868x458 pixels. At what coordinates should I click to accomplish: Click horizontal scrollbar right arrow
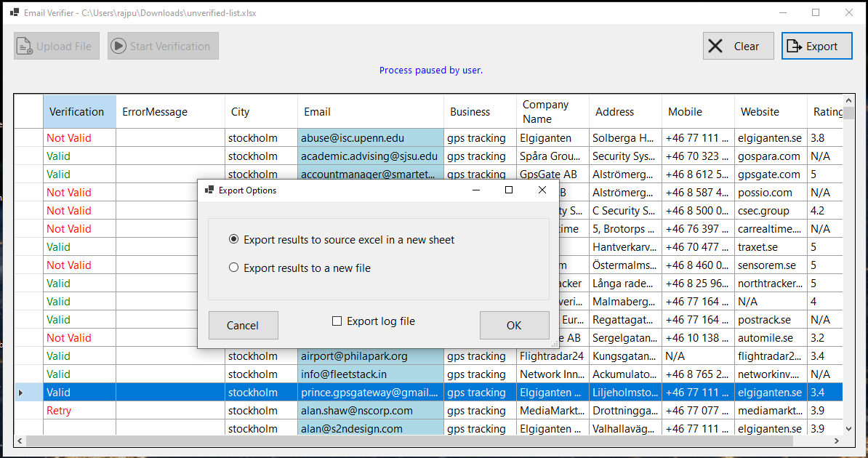coord(837,441)
